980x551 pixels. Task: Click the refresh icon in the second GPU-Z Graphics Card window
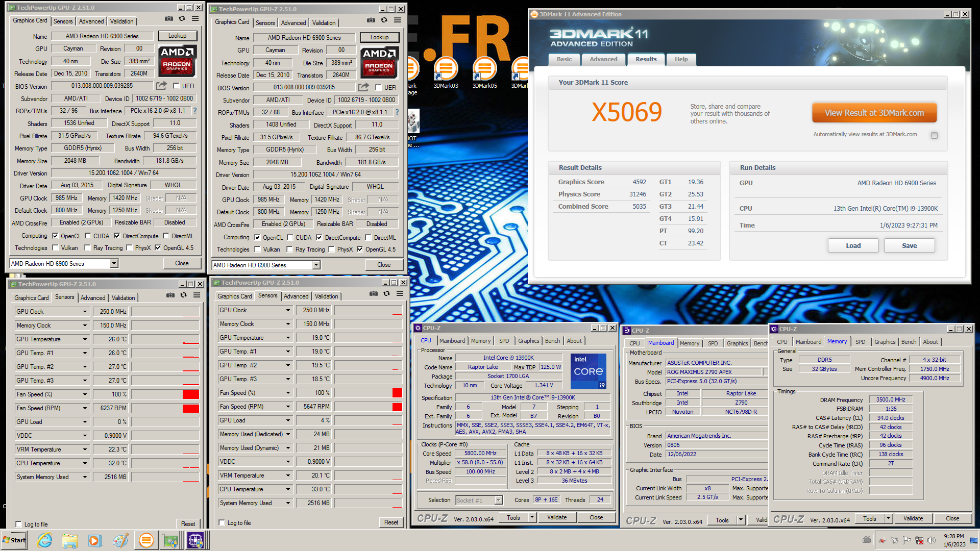[x=384, y=20]
